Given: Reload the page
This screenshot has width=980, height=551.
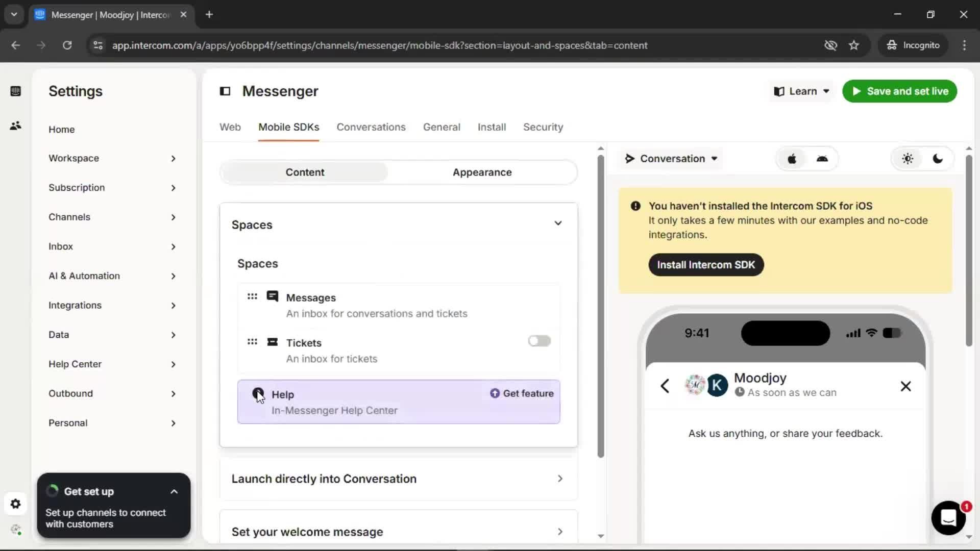Looking at the screenshot, I should pos(67,45).
